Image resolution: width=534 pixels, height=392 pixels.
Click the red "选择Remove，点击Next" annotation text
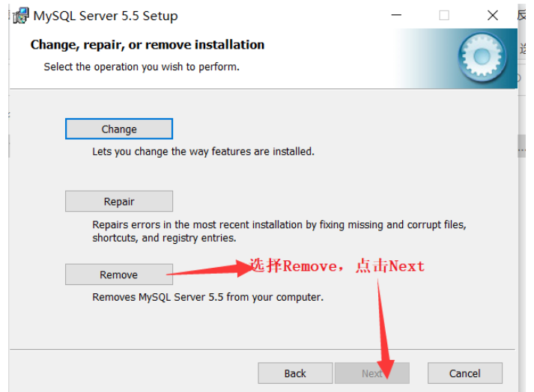337,266
